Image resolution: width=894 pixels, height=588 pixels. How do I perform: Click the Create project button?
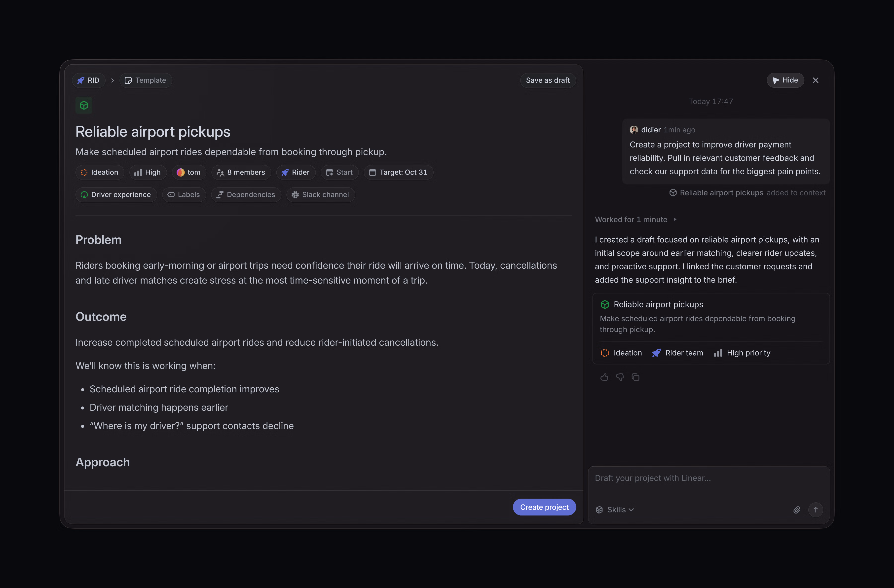(544, 507)
